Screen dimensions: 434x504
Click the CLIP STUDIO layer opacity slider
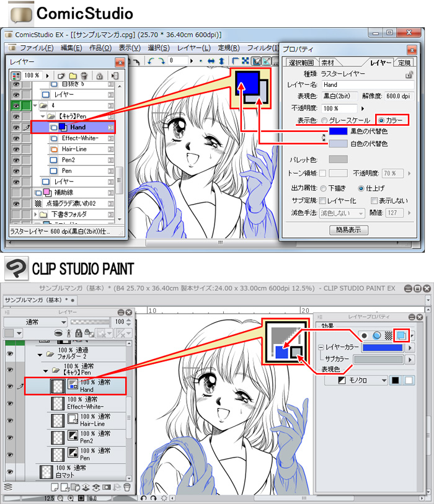[90, 322]
